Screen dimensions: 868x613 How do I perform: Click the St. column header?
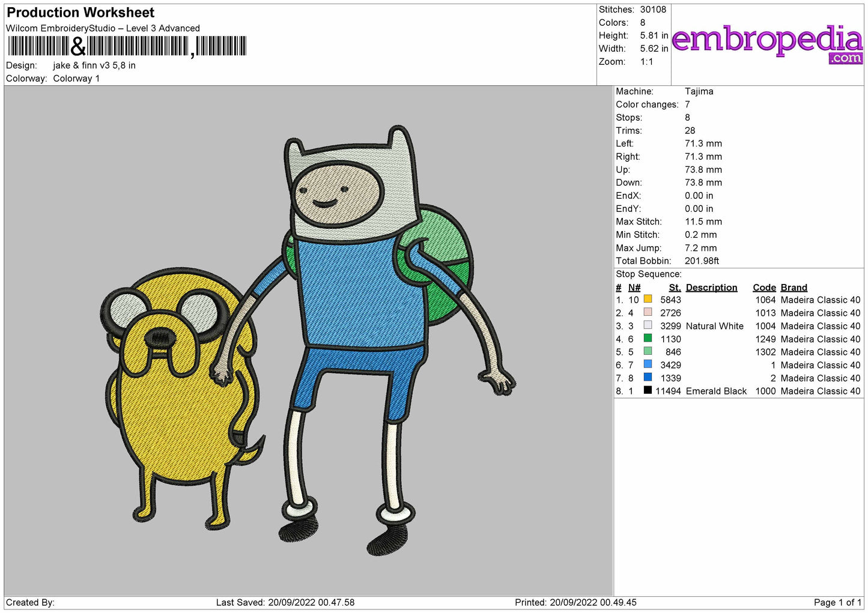point(675,288)
